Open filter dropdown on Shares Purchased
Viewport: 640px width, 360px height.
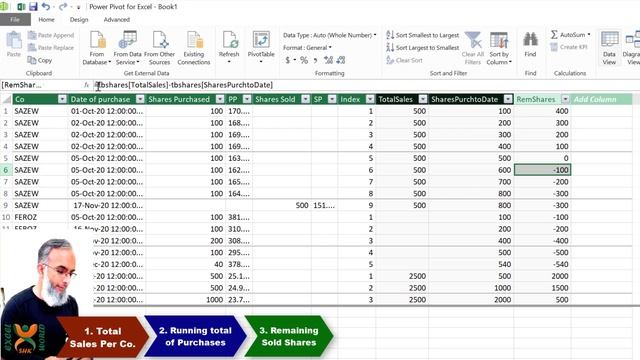[220, 99]
